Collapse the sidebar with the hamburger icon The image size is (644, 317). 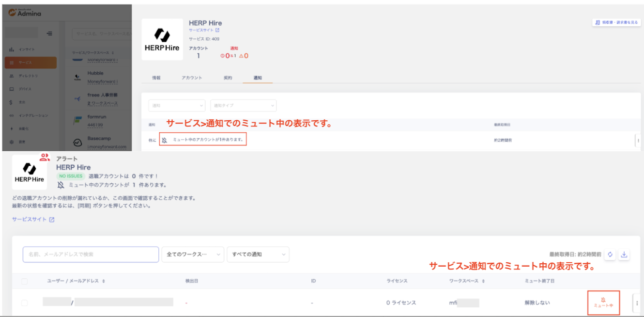[x=49, y=33]
